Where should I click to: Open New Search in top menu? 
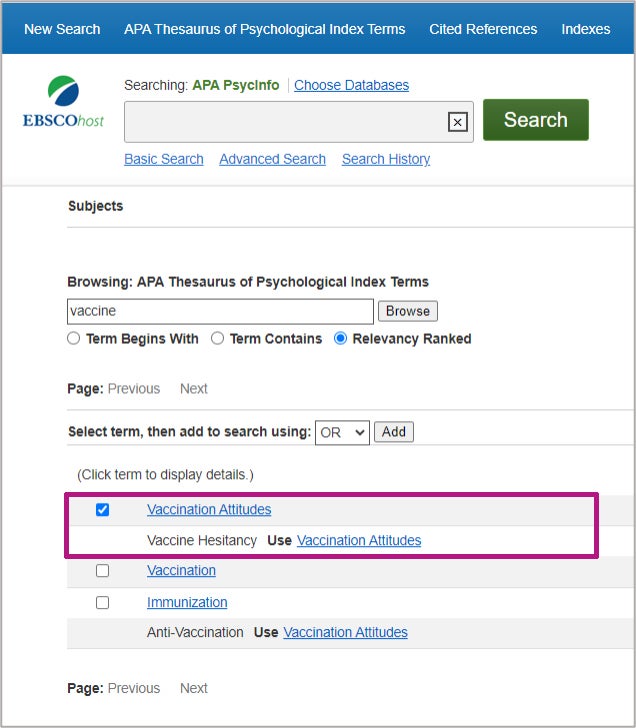tap(62, 29)
